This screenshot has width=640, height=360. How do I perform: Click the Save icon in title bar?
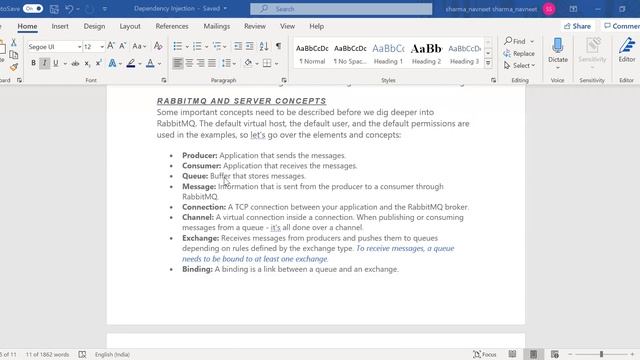click(54, 9)
